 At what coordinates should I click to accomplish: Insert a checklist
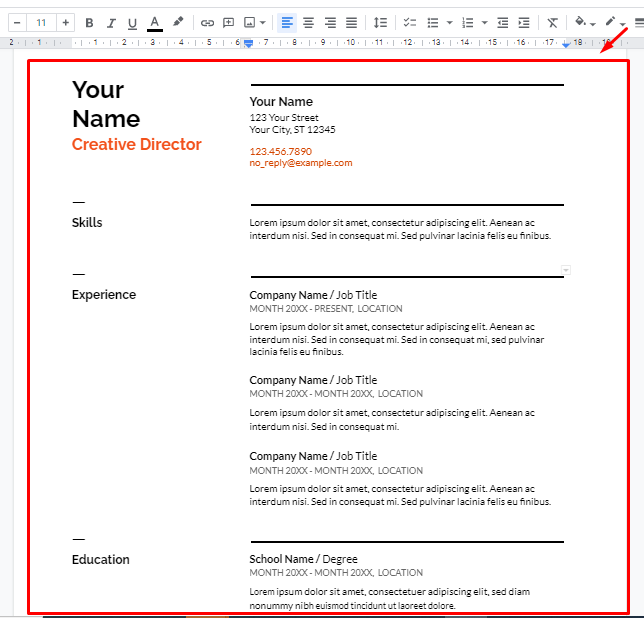409,23
